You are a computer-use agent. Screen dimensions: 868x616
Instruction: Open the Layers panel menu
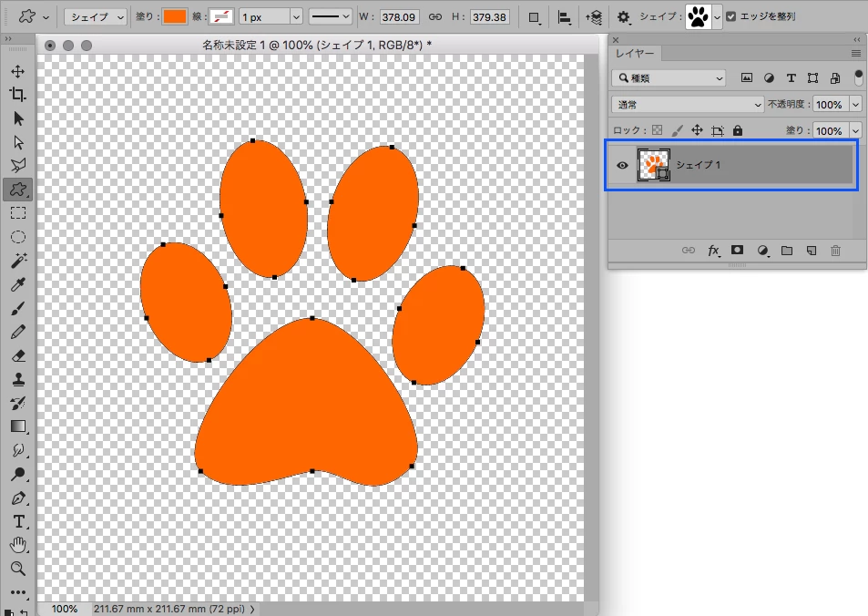856,53
